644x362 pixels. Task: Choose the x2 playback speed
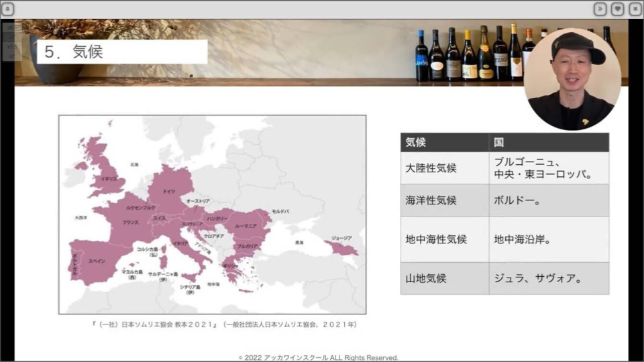pyautogui.click(x=12, y=56)
